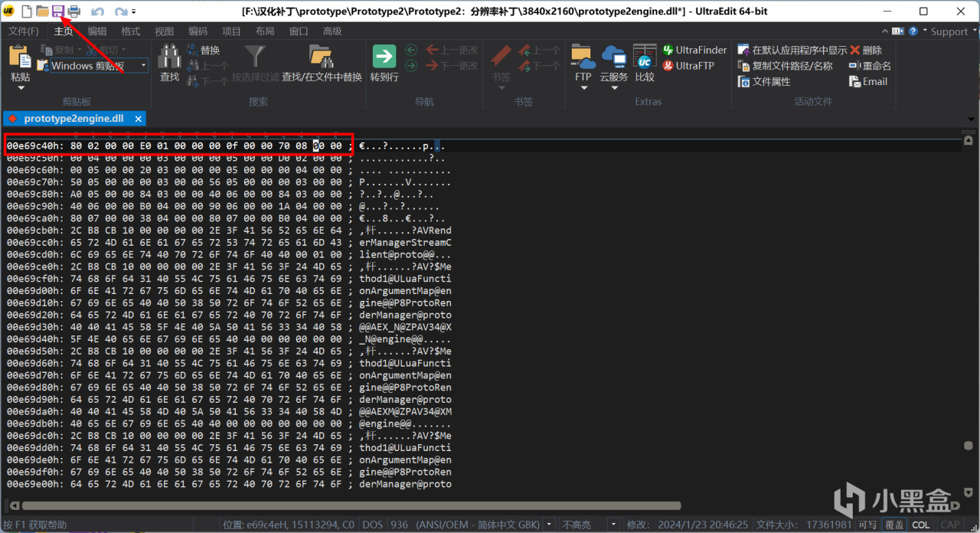Image resolution: width=980 pixels, height=533 pixels.
Task: Open the 高级 ribbon tab
Action: coord(332,31)
